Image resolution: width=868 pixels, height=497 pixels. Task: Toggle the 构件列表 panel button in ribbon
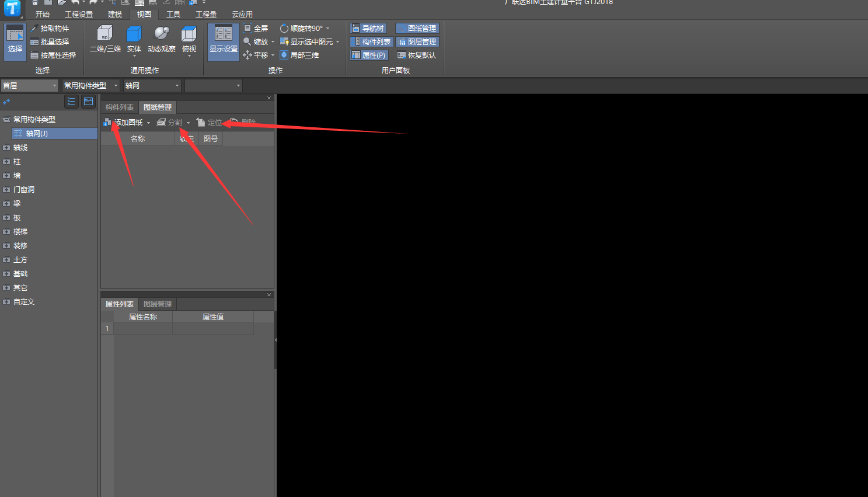coord(371,41)
